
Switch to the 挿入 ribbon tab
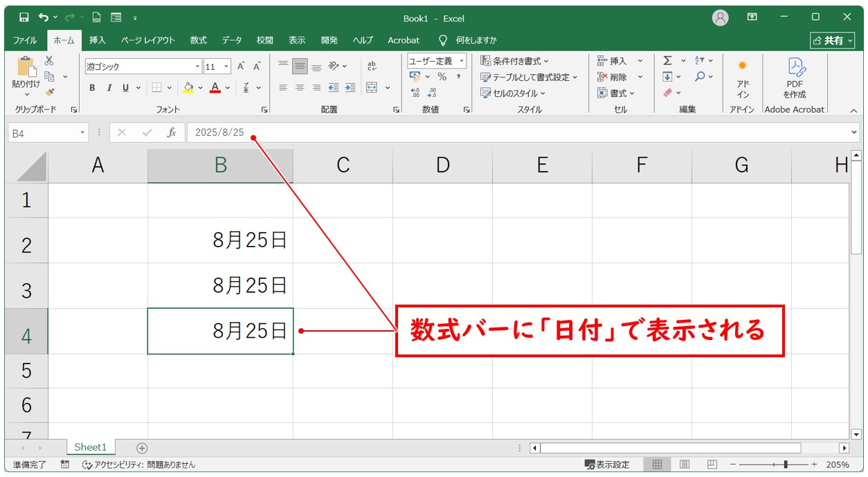[x=98, y=40]
